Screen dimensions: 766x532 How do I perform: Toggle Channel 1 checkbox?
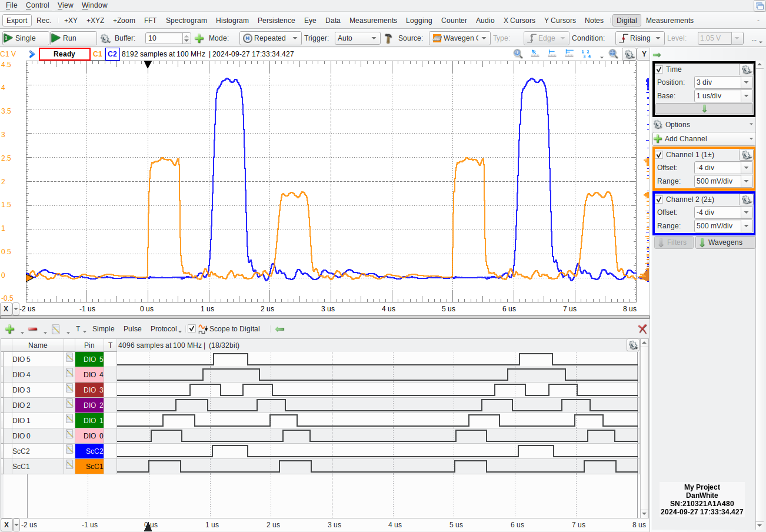pos(660,155)
